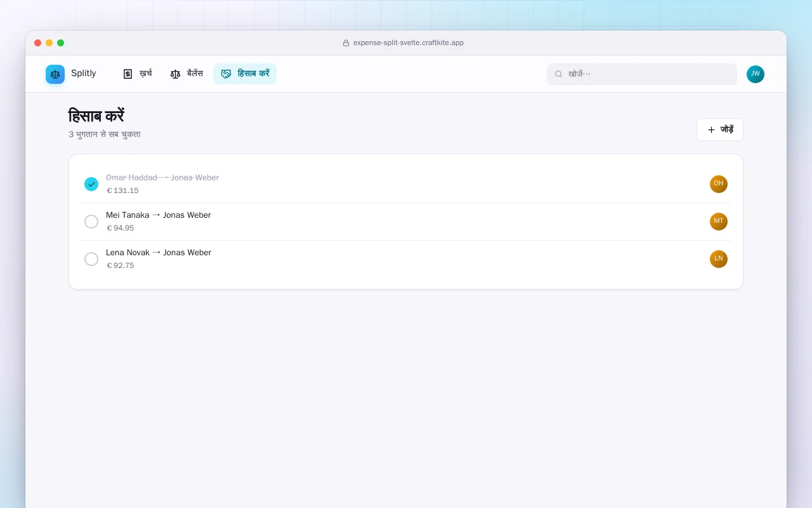
Task: Click the MT avatar for Mei Tanaka
Action: [719, 222]
